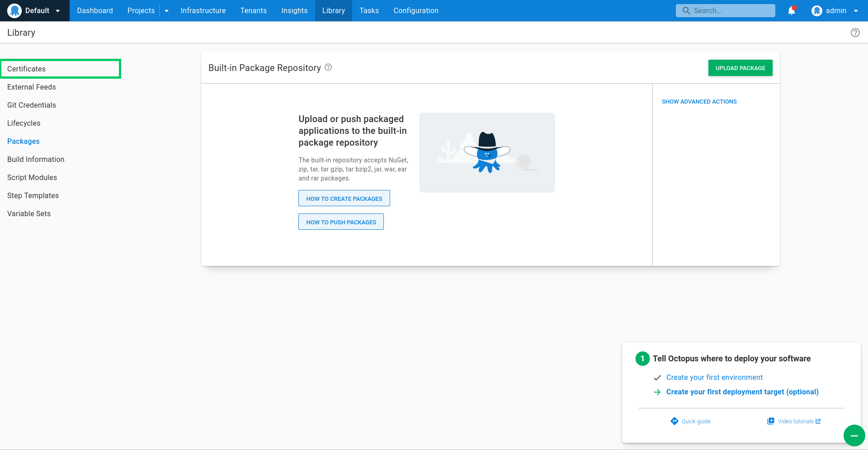Click the search magnifier icon
This screenshot has width=868, height=450.
coord(686,10)
